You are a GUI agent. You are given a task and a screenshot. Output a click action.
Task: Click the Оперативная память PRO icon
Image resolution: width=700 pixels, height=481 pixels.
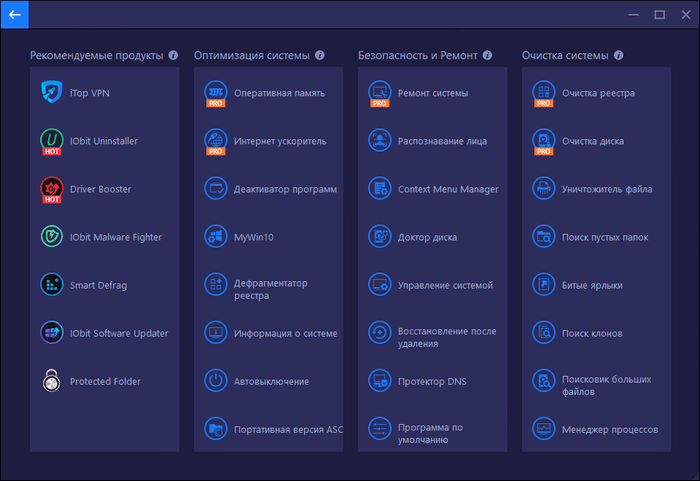click(216, 93)
